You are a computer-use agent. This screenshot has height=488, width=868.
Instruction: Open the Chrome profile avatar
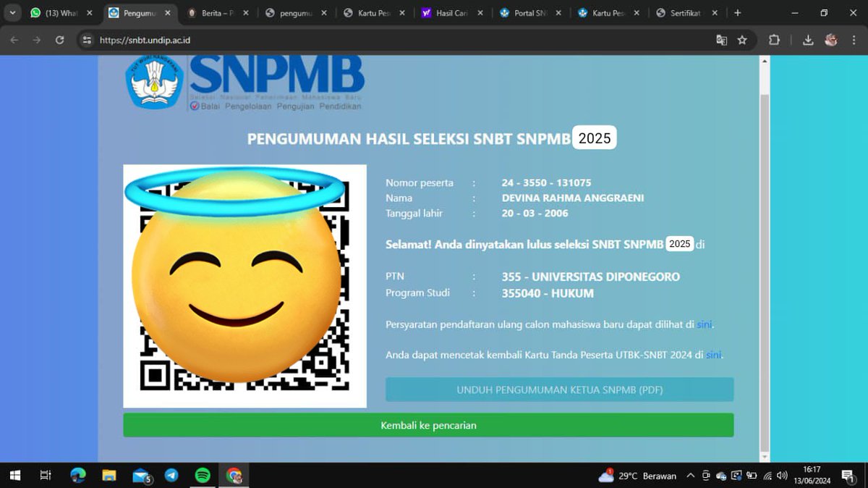pos(830,40)
